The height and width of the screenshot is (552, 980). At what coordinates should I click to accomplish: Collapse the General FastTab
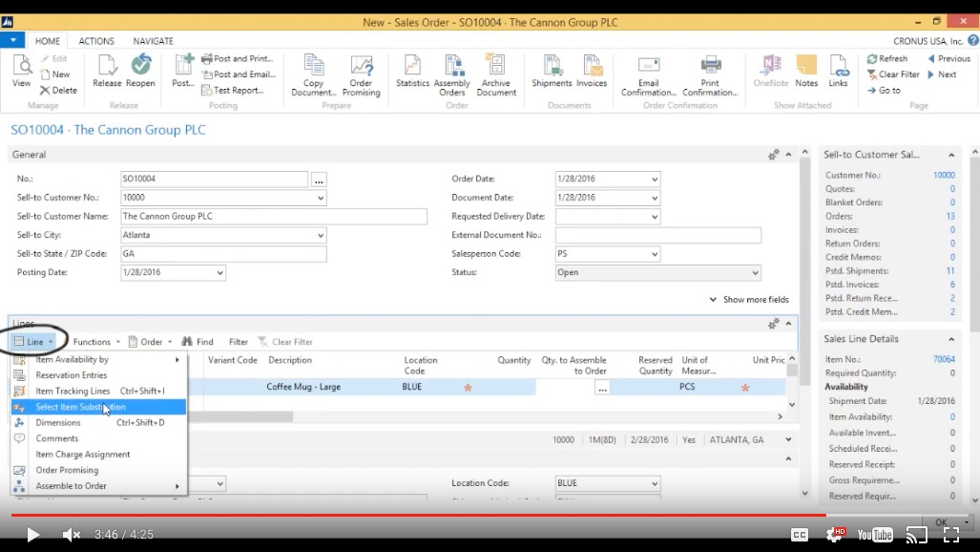(789, 155)
